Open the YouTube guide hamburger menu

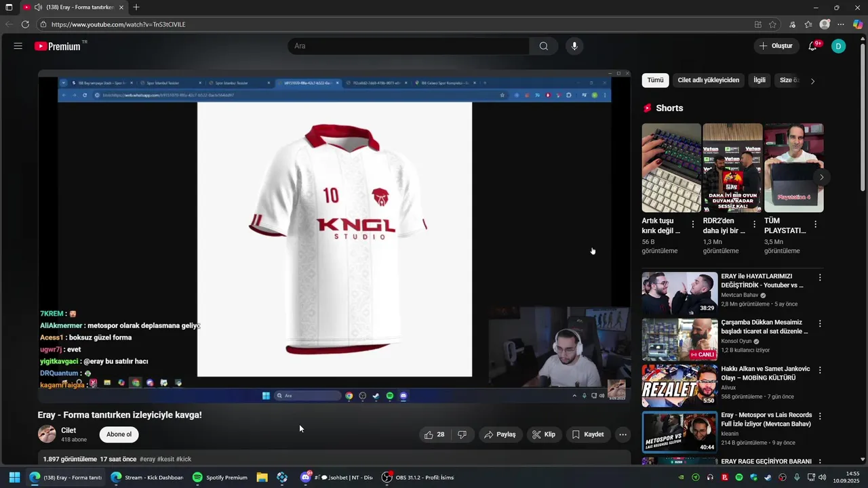18,46
